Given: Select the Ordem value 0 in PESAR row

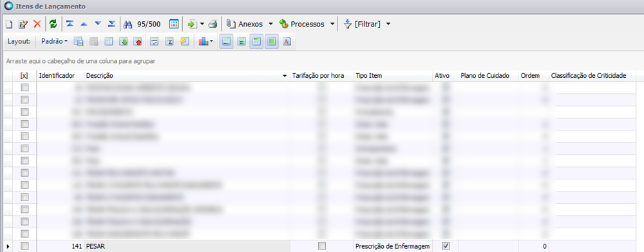Looking at the screenshot, I should (533, 246).
